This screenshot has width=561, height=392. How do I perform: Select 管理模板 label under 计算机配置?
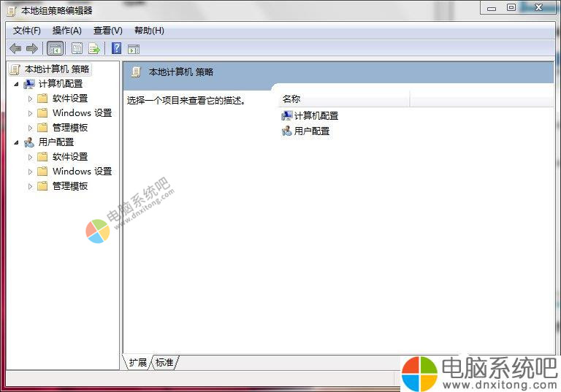pos(70,128)
